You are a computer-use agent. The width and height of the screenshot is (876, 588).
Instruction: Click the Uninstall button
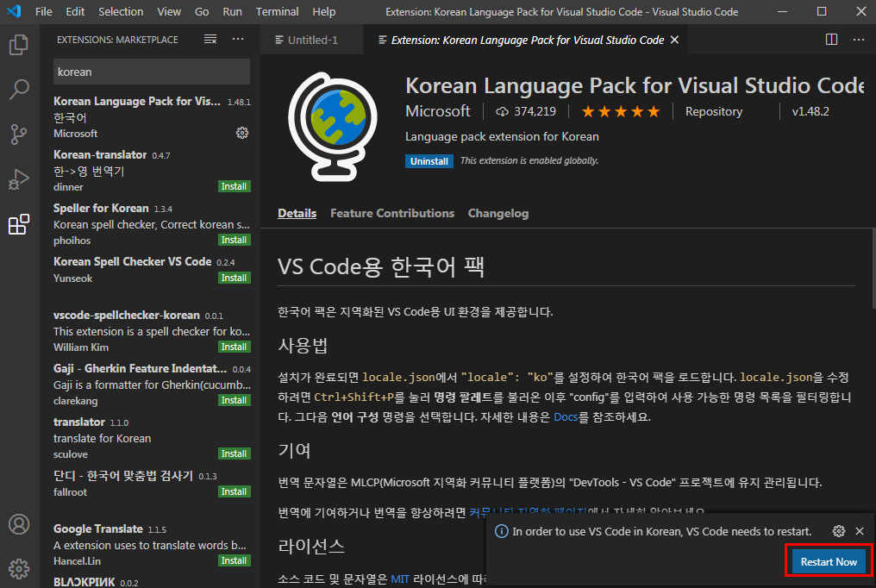(x=429, y=161)
